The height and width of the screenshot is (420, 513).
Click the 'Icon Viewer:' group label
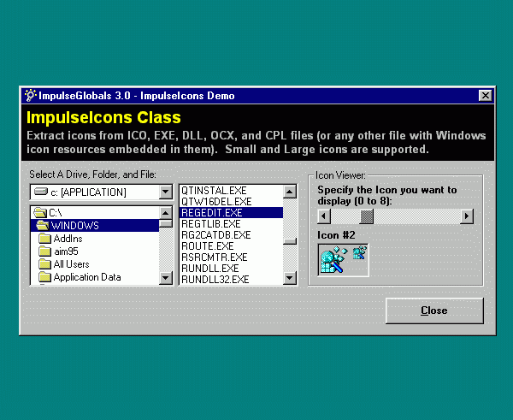(x=340, y=175)
